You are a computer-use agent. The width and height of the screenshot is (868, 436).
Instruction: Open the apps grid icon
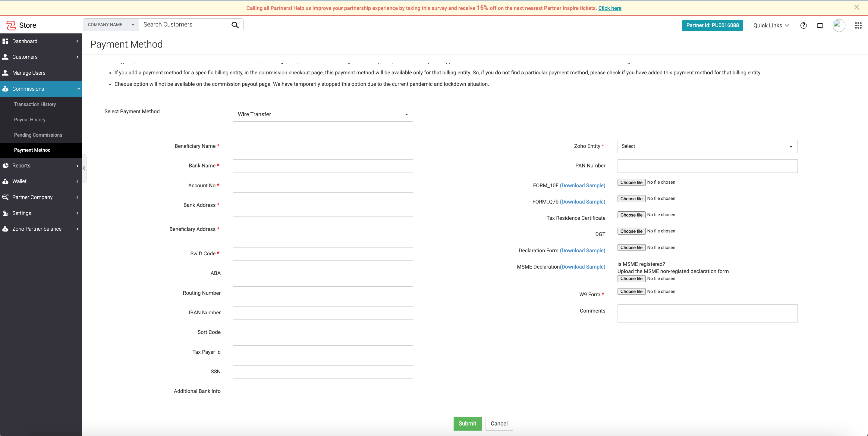pyautogui.click(x=858, y=26)
